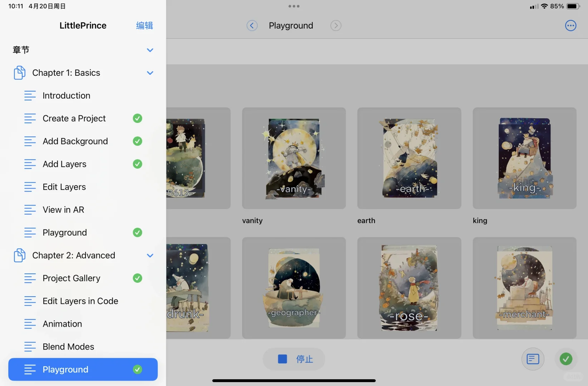Open the Animation page
Image resolution: width=588 pixels, height=386 pixels.
[83, 324]
